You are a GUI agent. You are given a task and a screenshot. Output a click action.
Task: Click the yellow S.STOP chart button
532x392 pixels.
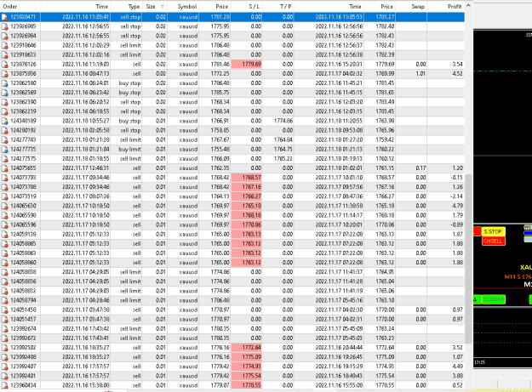coord(494,231)
